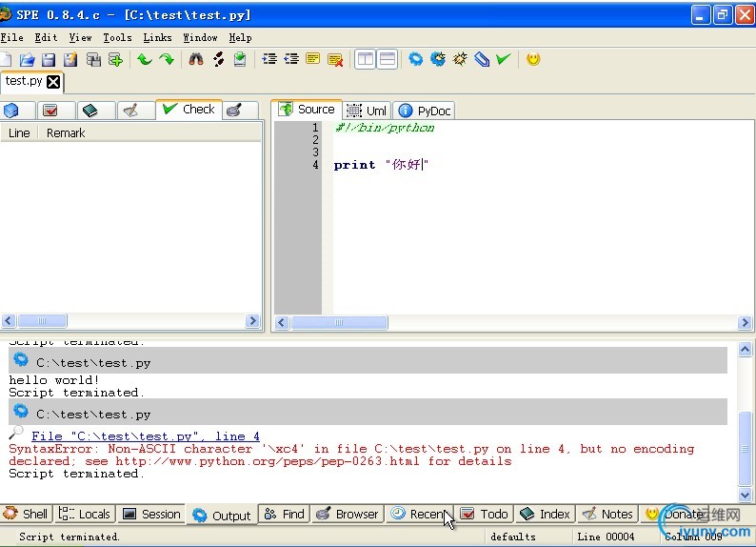
Task: Click the Line column header
Action: click(x=19, y=133)
